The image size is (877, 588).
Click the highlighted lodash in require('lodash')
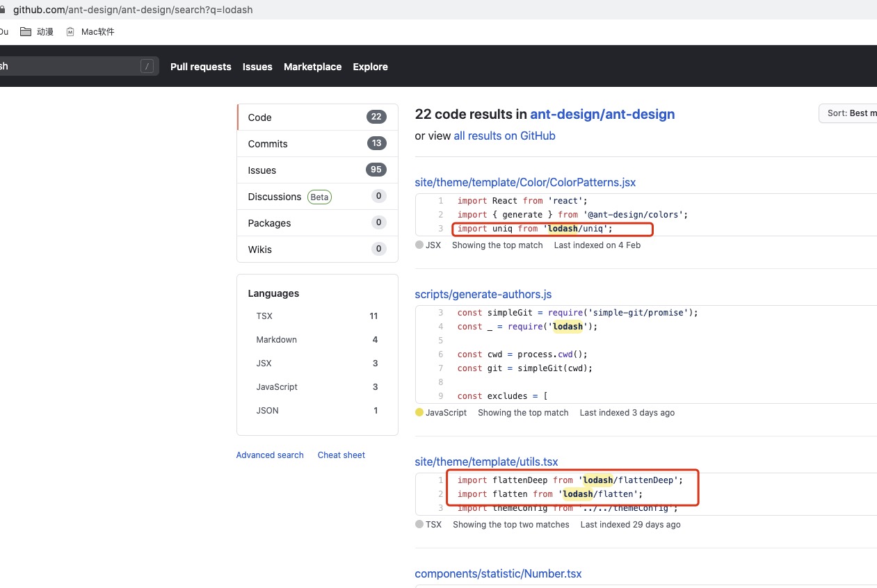click(568, 327)
